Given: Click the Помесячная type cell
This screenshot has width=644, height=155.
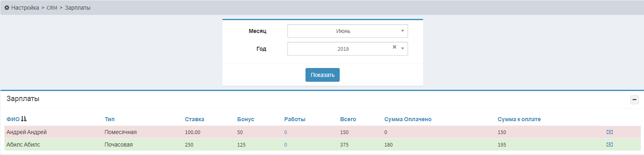Looking at the screenshot, I should pyautogui.click(x=121, y=132).
